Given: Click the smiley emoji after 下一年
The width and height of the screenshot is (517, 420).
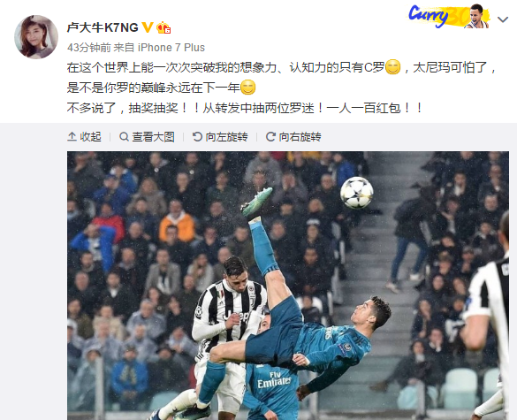Looking at the screenshot, I should pos(248,88).
